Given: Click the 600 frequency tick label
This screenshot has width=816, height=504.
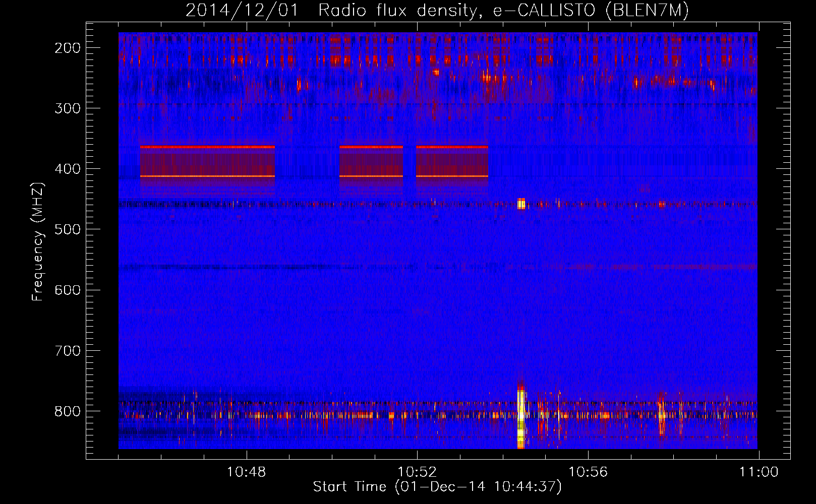Looking at the screenshot, I should tap(67, 290).
